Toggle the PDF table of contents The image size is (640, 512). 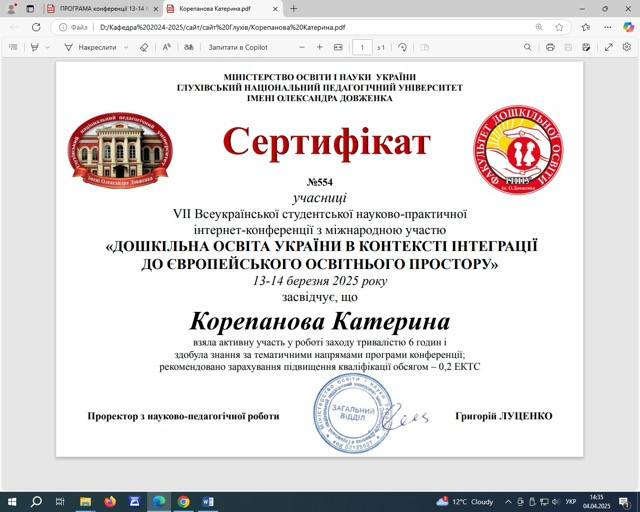tap(13, 47)
